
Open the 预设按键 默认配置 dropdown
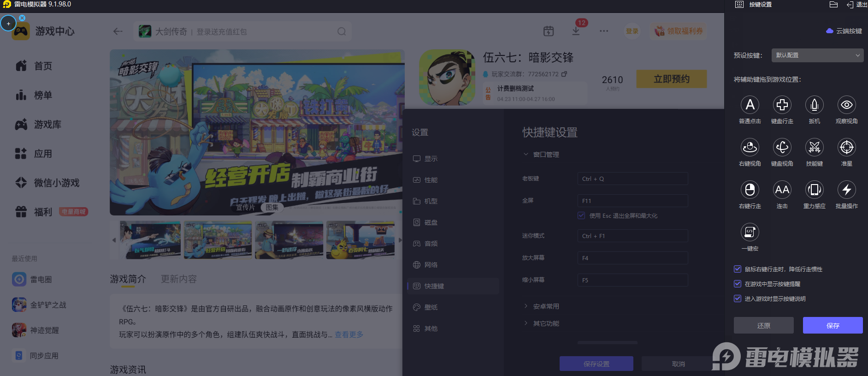(817, 55)
